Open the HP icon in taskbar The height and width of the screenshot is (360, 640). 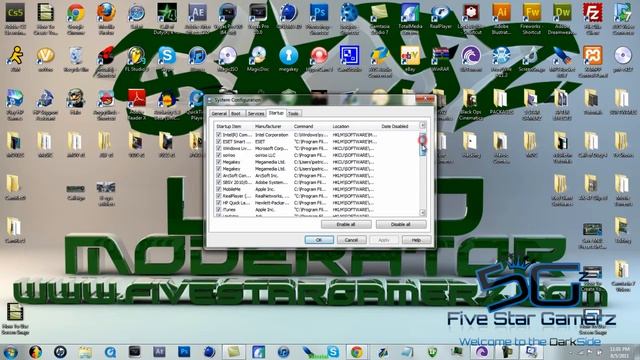click(60, 351)
